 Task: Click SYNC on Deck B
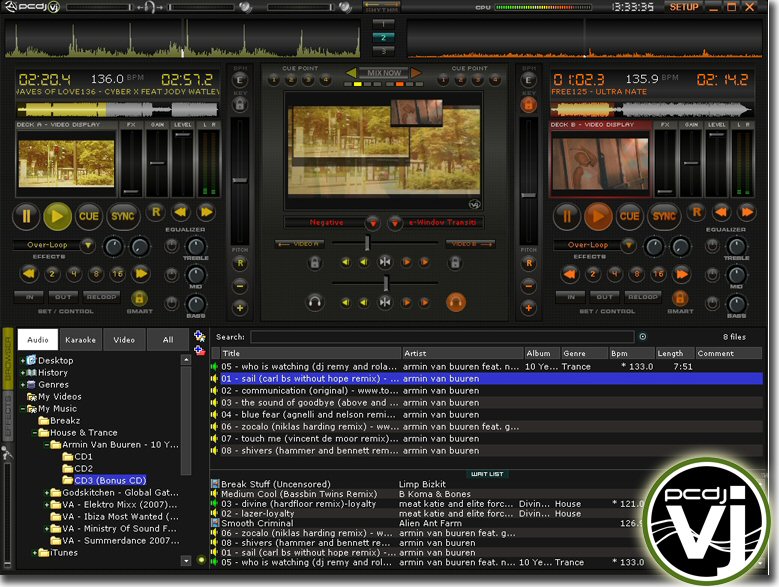664,216
